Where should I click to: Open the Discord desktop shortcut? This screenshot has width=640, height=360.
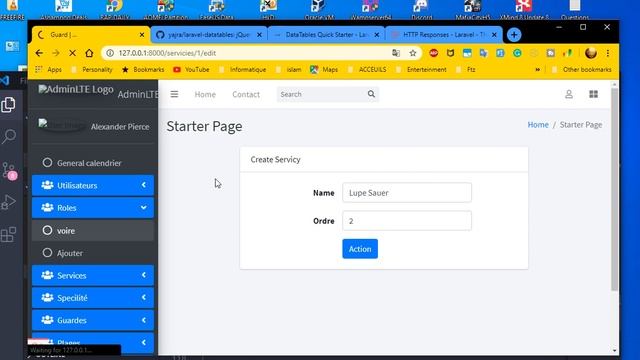coord(421,10)
